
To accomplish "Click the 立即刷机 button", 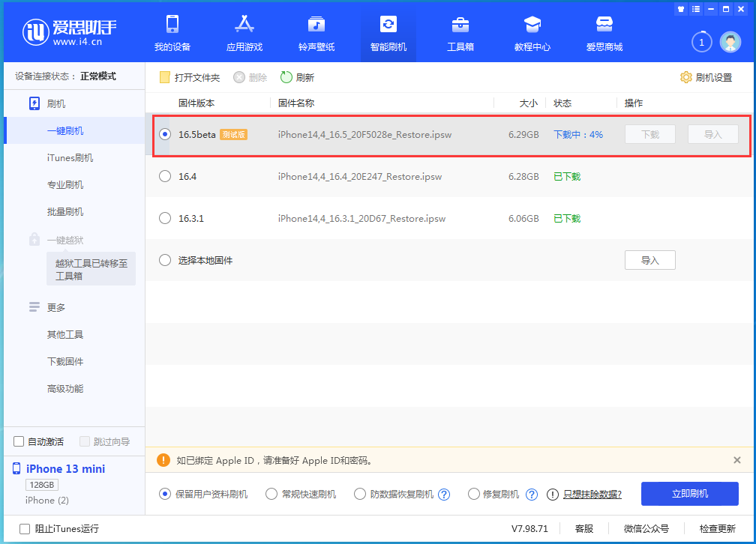I will point(689,494).
